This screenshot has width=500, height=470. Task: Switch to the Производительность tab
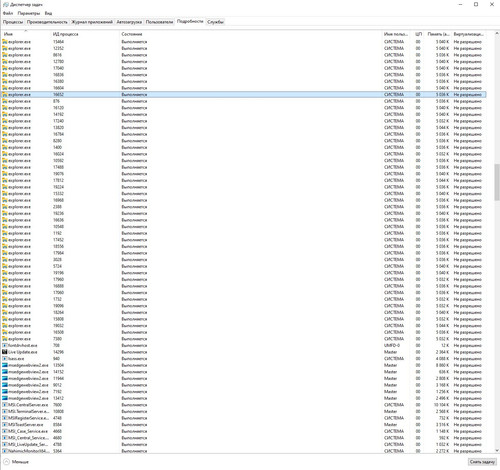(x=47, y=22)
